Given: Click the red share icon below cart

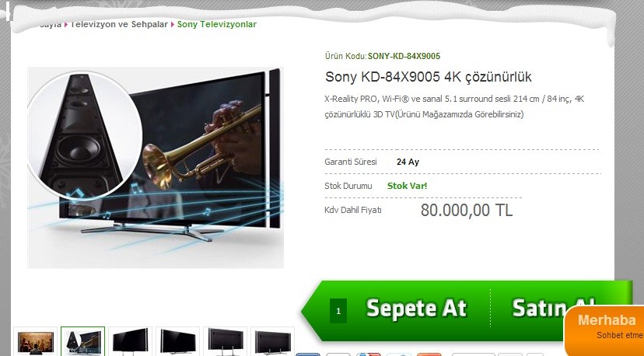Looking at the screenshot, I should 429,354.
